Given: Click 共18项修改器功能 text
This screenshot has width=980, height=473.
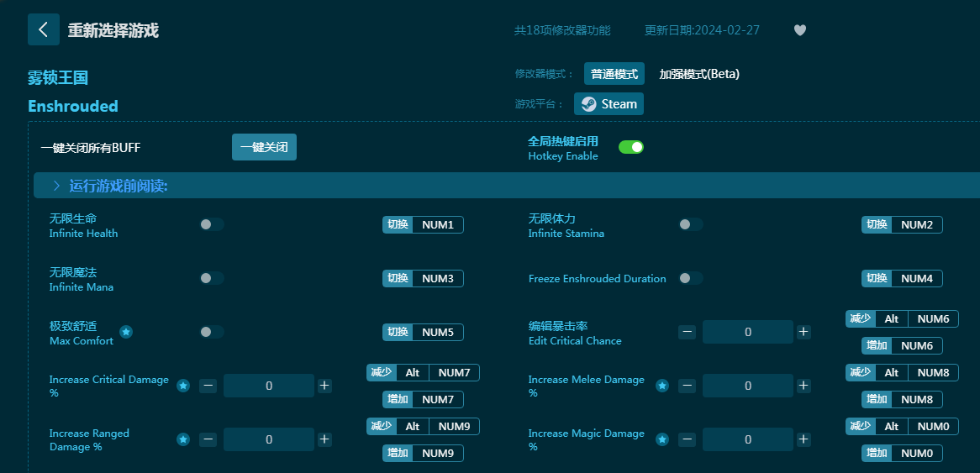Looking at the screenshot, I should click(x=562, y=30).
